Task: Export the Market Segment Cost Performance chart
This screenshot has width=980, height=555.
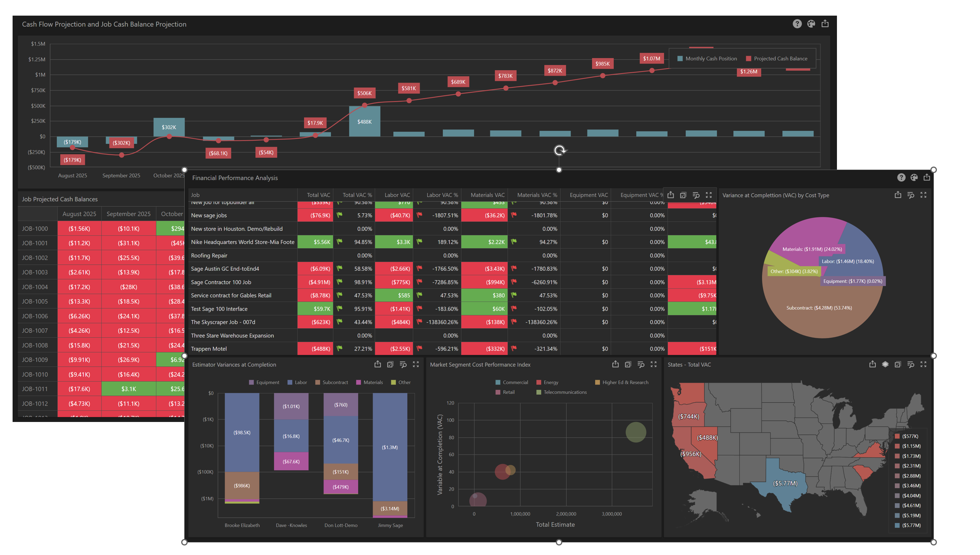Action: (615, 364)
